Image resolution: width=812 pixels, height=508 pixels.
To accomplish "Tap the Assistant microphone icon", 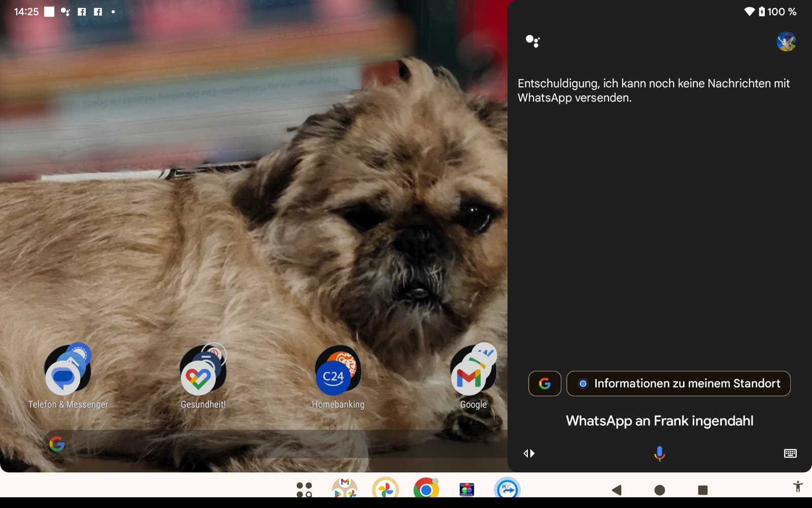I will coord(659,453).
